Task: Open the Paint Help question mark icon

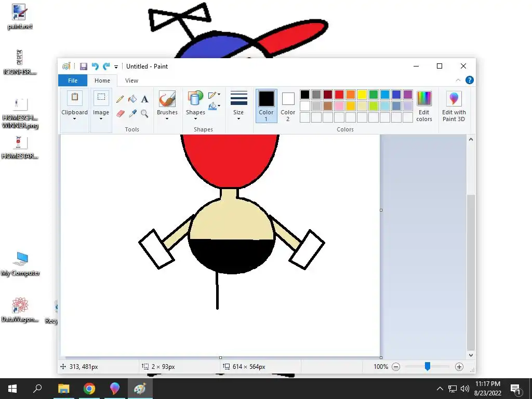Action: click(470, 80)
